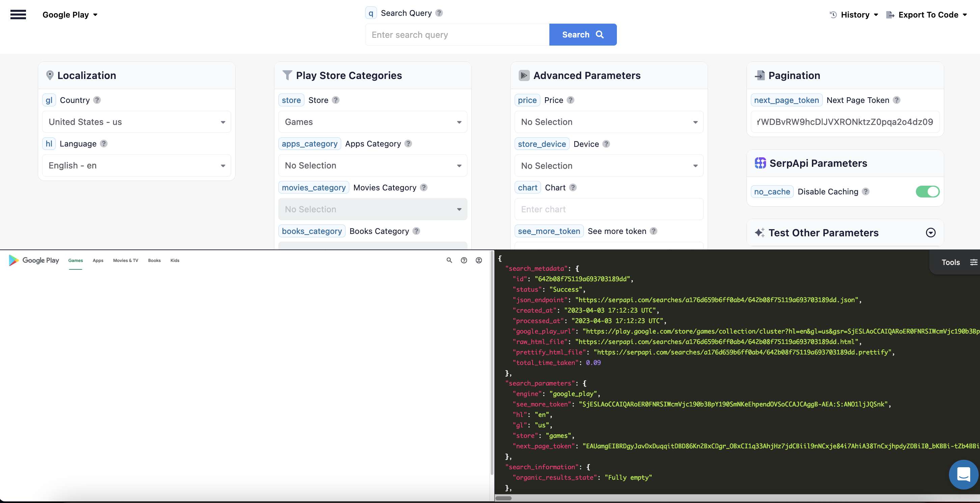Click the blue Search button
980x503 pixels.
[x=582, y=34]
